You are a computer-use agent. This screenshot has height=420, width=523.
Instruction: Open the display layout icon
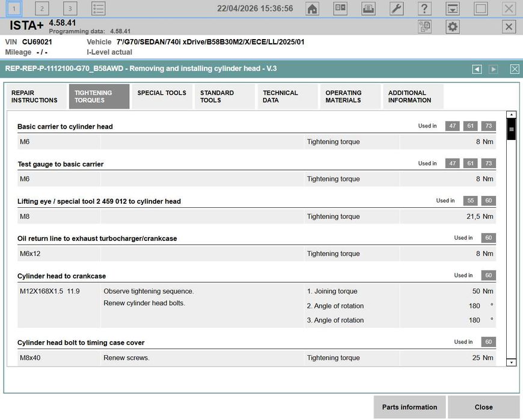(x=340, y=8)
